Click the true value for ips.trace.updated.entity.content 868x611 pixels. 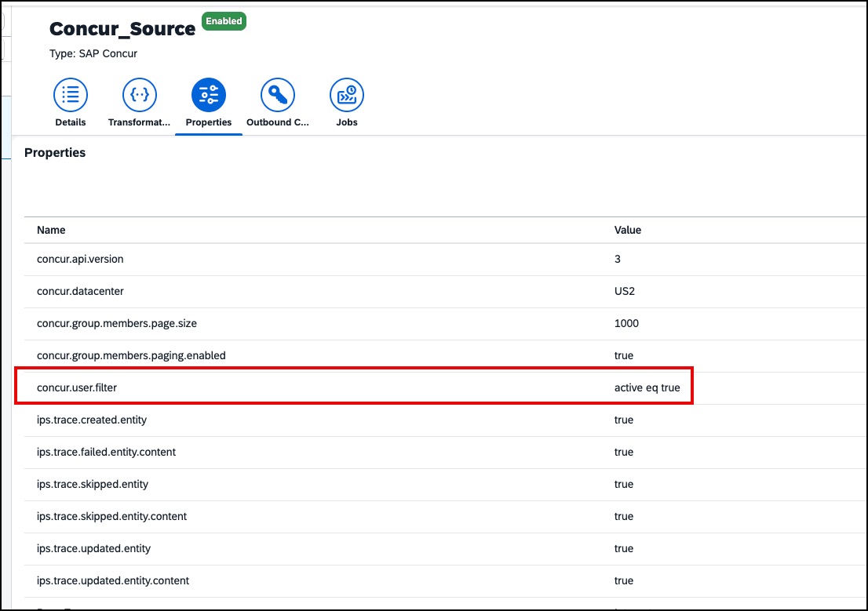(624, 580)
